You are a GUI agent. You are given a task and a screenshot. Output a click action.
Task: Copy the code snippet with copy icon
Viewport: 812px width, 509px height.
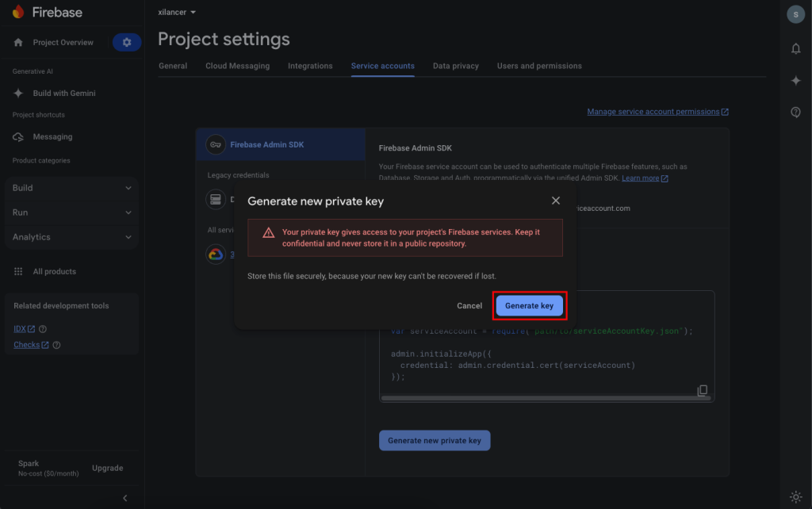(x=703, y=390)
